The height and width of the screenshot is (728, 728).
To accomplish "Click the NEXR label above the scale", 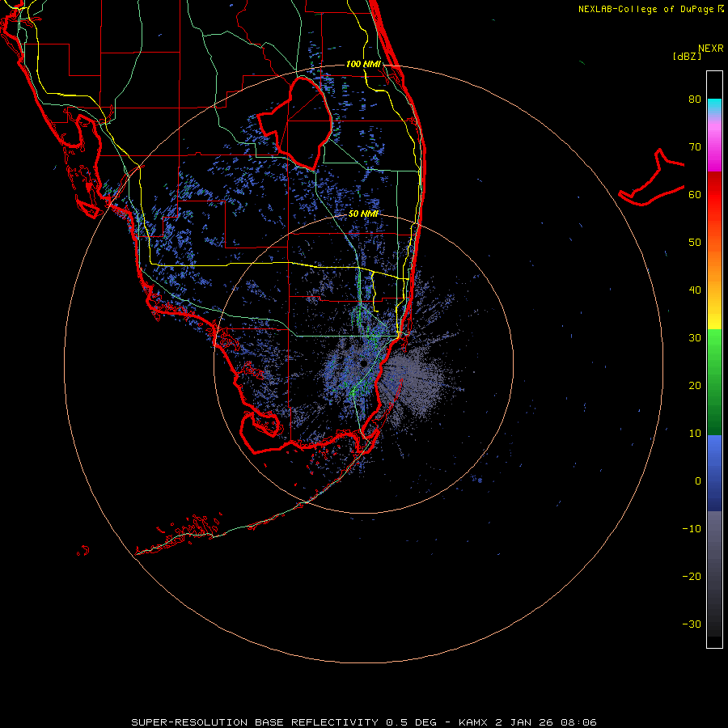I will coord(711,49).
